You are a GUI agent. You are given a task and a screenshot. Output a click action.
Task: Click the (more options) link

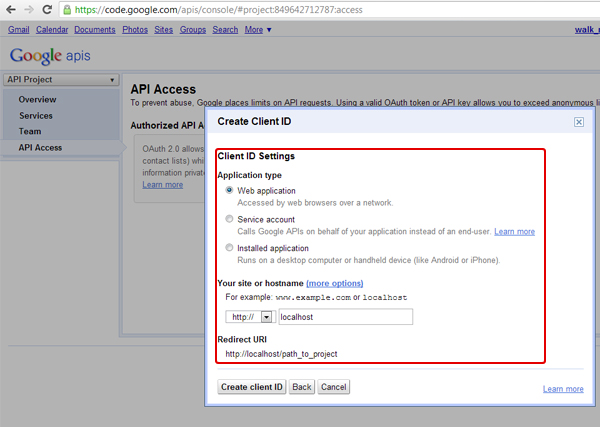[x=335, y=283]
